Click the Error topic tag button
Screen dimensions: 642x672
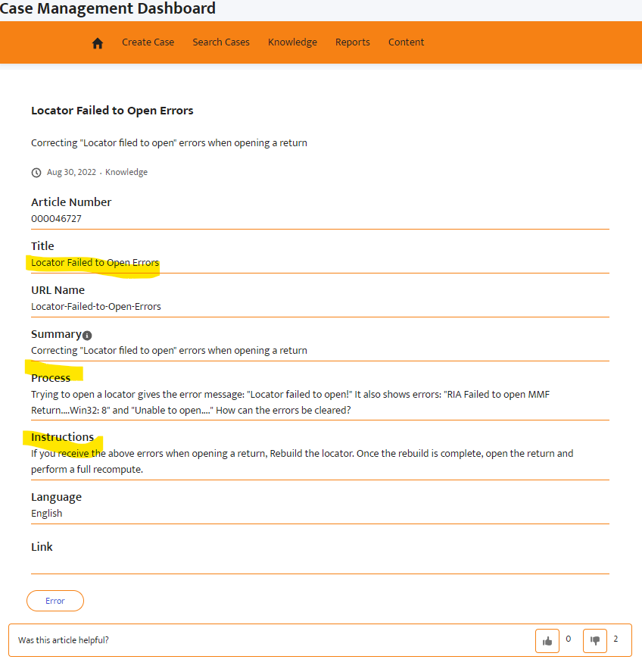coord(55,601)
